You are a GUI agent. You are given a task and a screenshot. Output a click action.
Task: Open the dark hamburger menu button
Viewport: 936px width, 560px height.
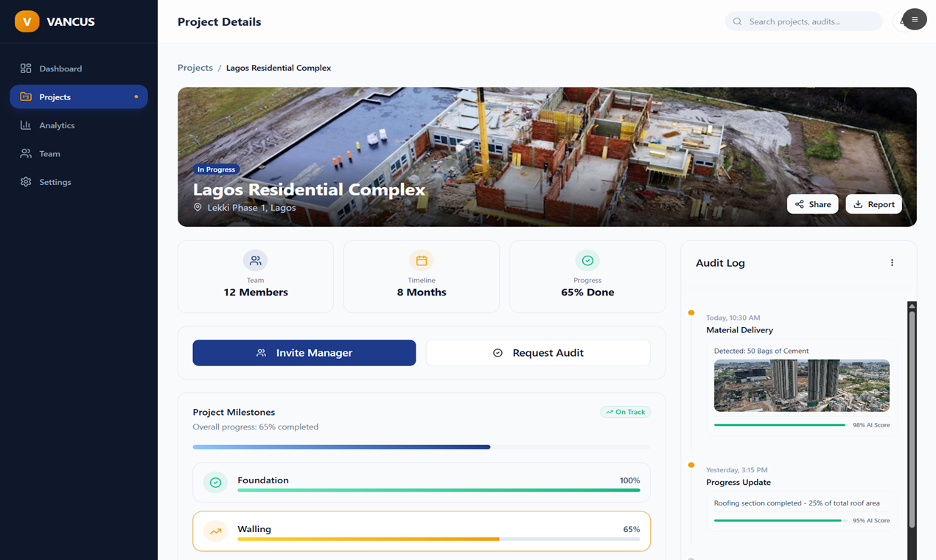(915, 20)
